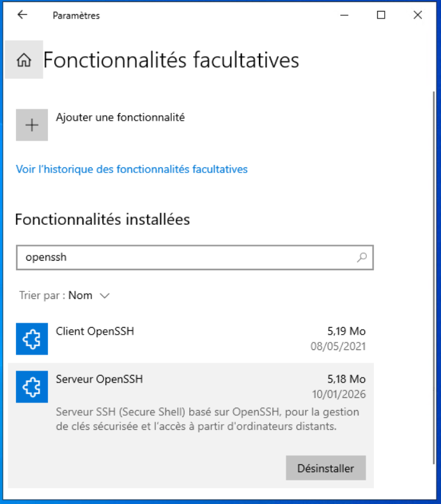
Task: Minimize the Paramètres window
Action: pyautogui.click(x=344, y=15)
